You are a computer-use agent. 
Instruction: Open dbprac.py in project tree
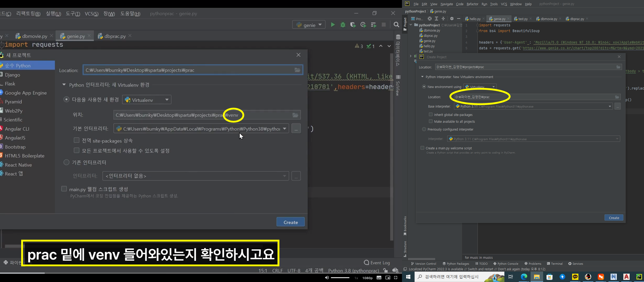click(430, 36)
